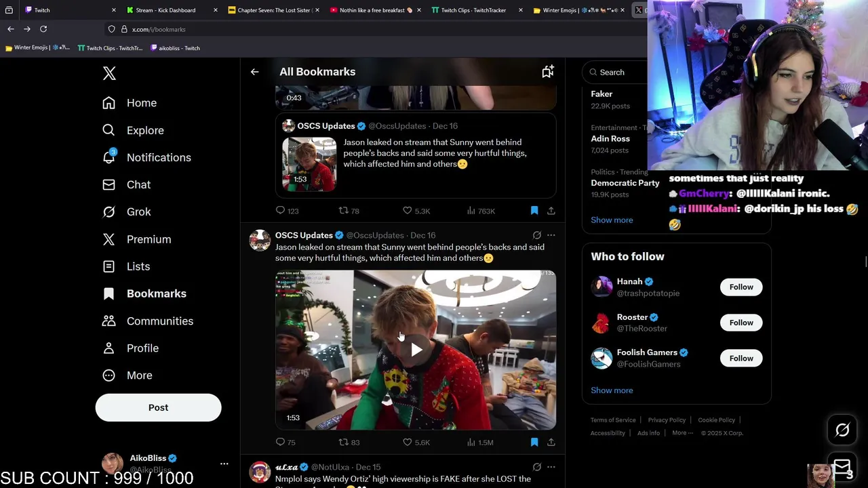This screenshot has height=488, width=868.
Task: View analytics showing 1.5M views
Action: click(x=480, y=442)
